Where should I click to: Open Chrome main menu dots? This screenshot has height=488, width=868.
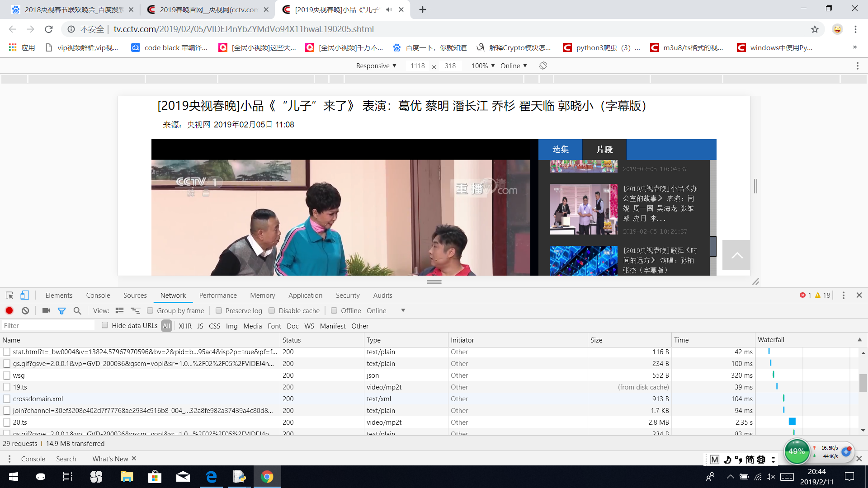tap(855, 29)
